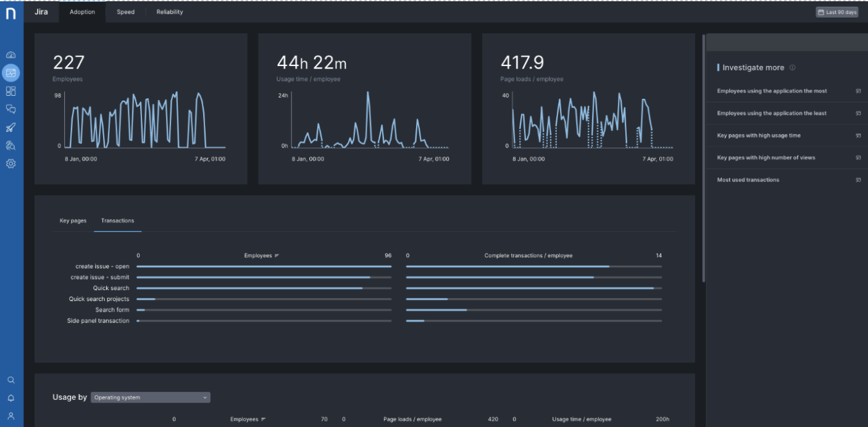Open the Usage by Operating system dropdown
Viewport: 868px width, 427px height.
[151, 397]
